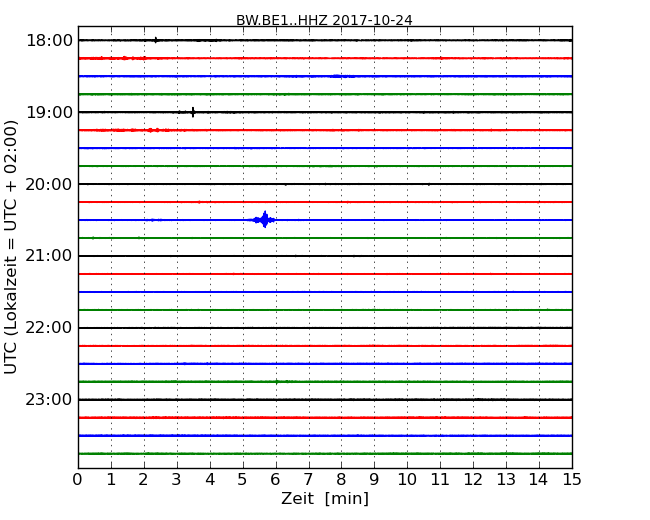
Task: Click the x-axis tick label 4
Action: tap(210, 479)
